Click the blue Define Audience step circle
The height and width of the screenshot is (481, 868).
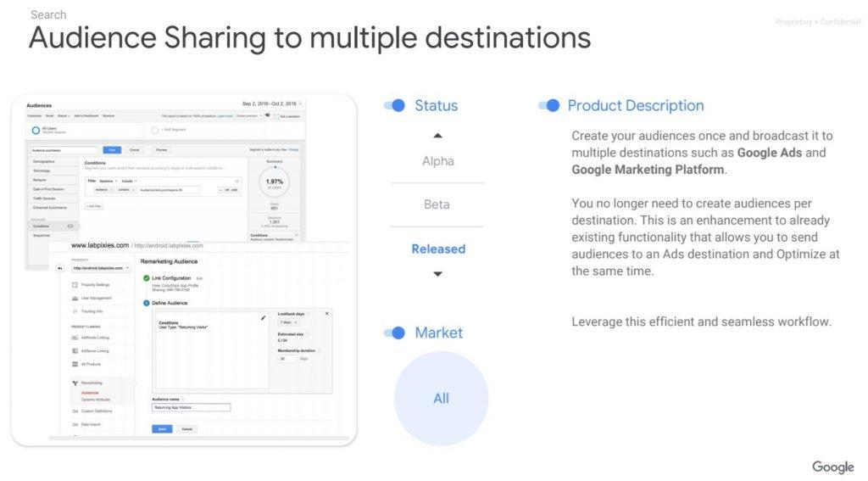pyautogui.click(x=146, y=303)
